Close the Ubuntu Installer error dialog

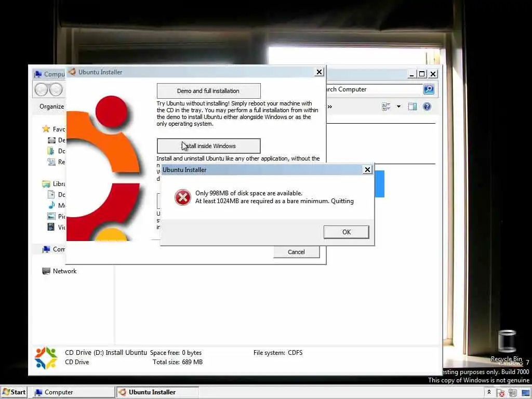pyautogui.click(x=367, y=170)
